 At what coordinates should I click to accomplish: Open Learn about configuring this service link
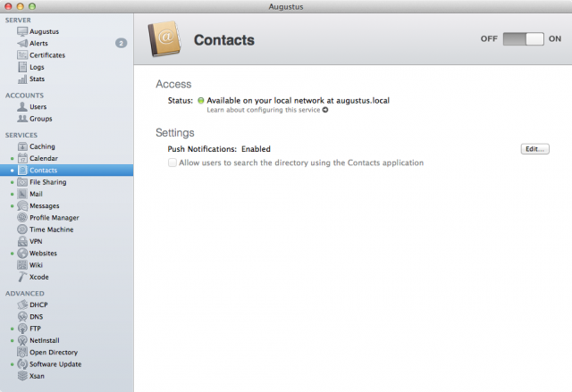pyautogui.click(x=267, y=110)
